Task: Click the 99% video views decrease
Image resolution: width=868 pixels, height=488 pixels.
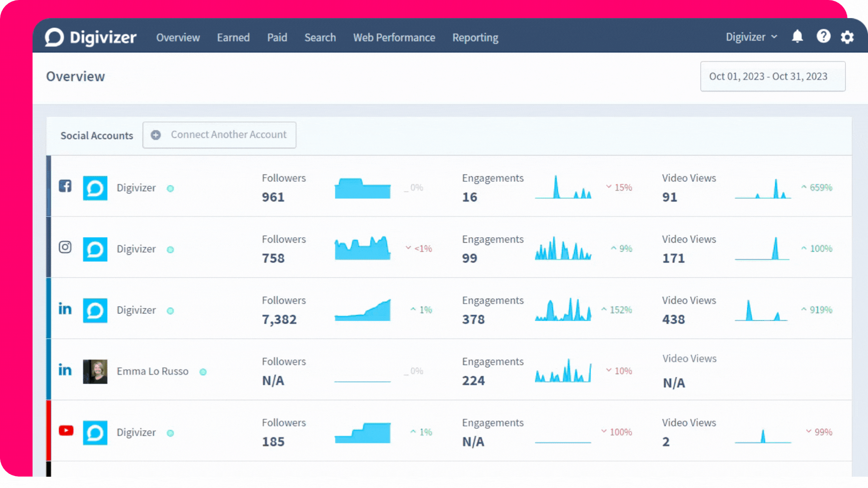Action: click(819, 432)
